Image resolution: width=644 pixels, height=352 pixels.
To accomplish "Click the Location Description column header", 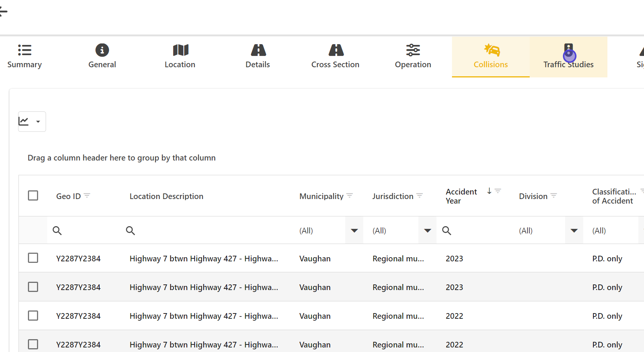I will [166, 196].
